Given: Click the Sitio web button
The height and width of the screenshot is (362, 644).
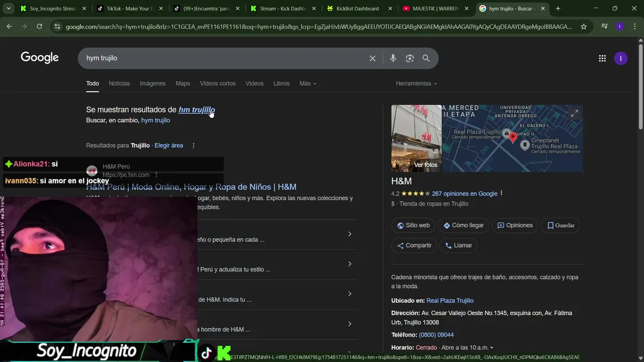Looking at the screenshot, I should click(x=413, y=225).
